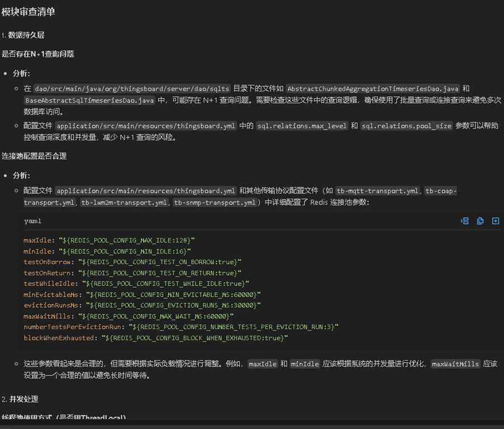Click the maxIdle inline code in summary
The width and height of the screenshot is (504, 429).
263,364
